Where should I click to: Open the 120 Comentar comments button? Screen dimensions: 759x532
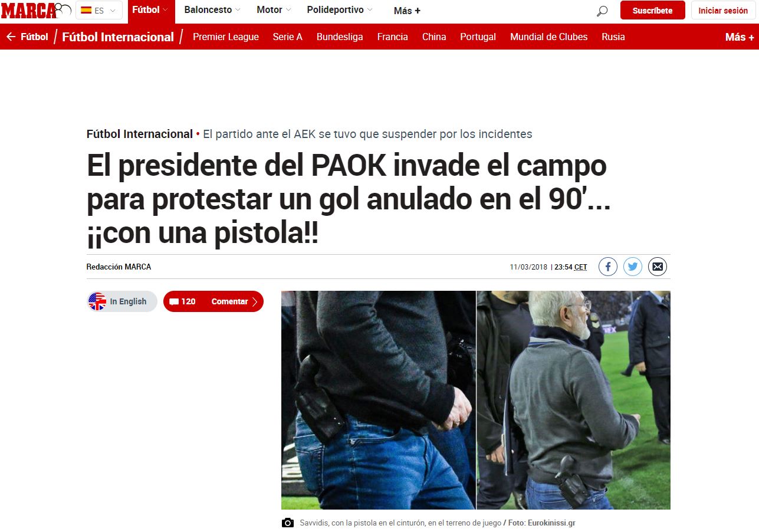point(213,301)
